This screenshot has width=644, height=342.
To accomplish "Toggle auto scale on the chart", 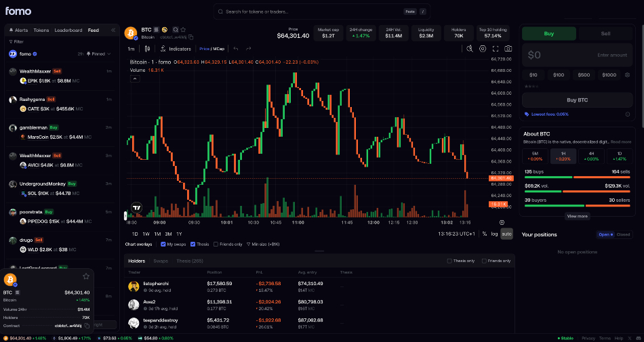I will pyautogui.click(x=506, y=234).
